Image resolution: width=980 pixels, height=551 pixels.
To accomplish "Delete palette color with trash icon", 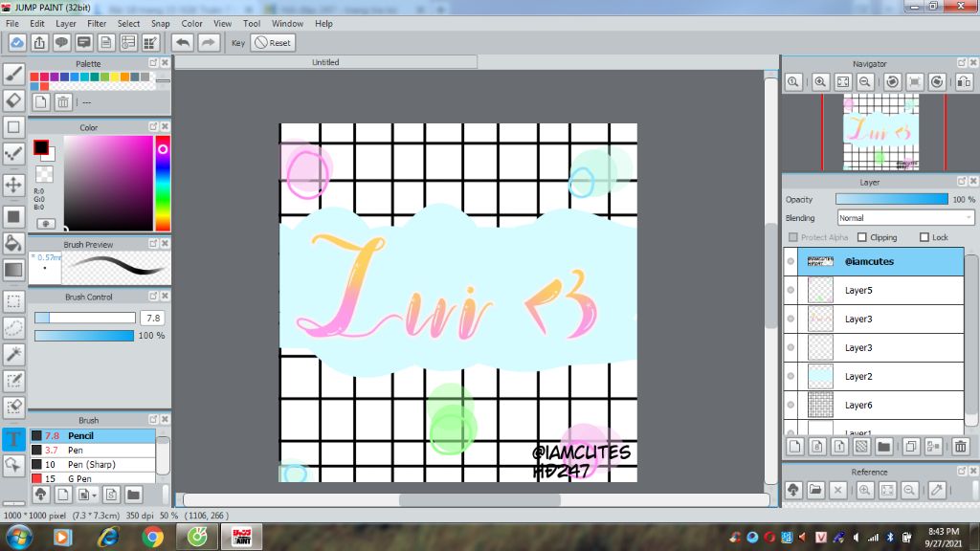I will 63,101.
